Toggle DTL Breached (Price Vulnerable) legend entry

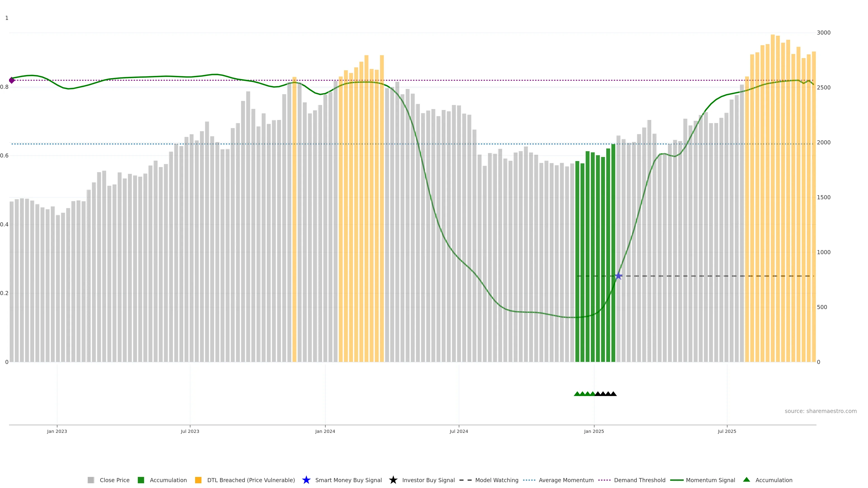click(x=251, y=480)
